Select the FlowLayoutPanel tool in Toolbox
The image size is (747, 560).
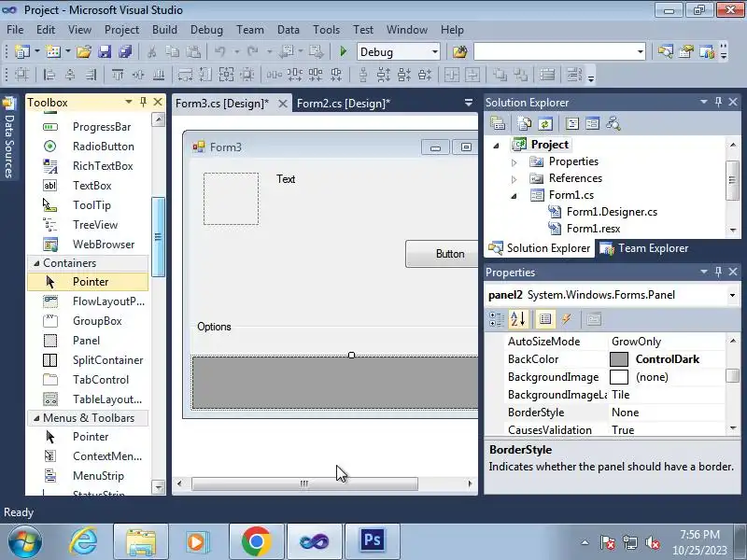87,301
